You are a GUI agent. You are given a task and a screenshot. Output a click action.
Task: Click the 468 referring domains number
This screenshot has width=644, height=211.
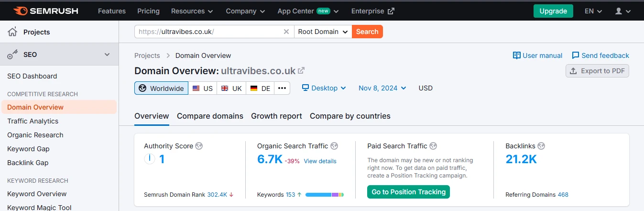tap(563, 195)
